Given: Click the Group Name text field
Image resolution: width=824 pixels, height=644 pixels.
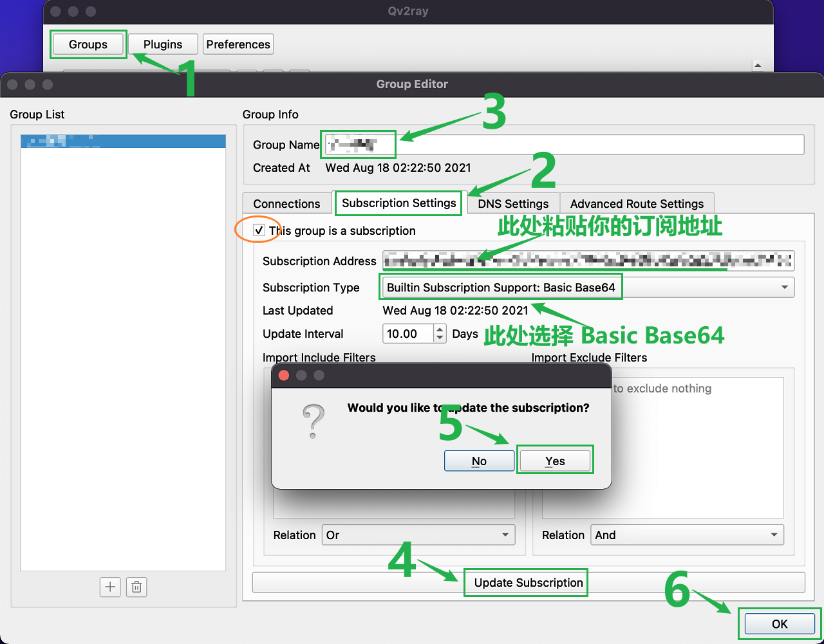Looking at the screenshot, I should (563, 145).
